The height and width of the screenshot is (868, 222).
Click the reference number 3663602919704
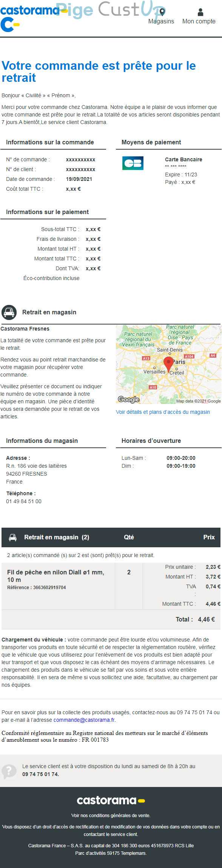[x=49, y=588]
